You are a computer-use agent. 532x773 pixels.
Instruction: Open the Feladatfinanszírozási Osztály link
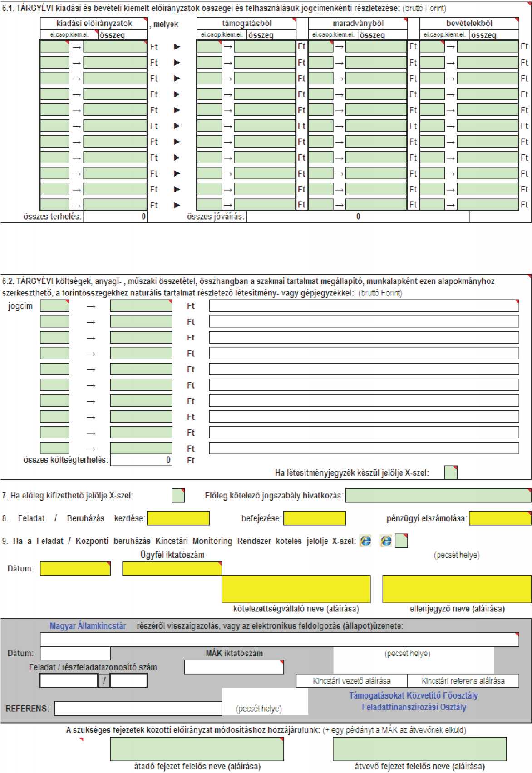click(414, 707)
